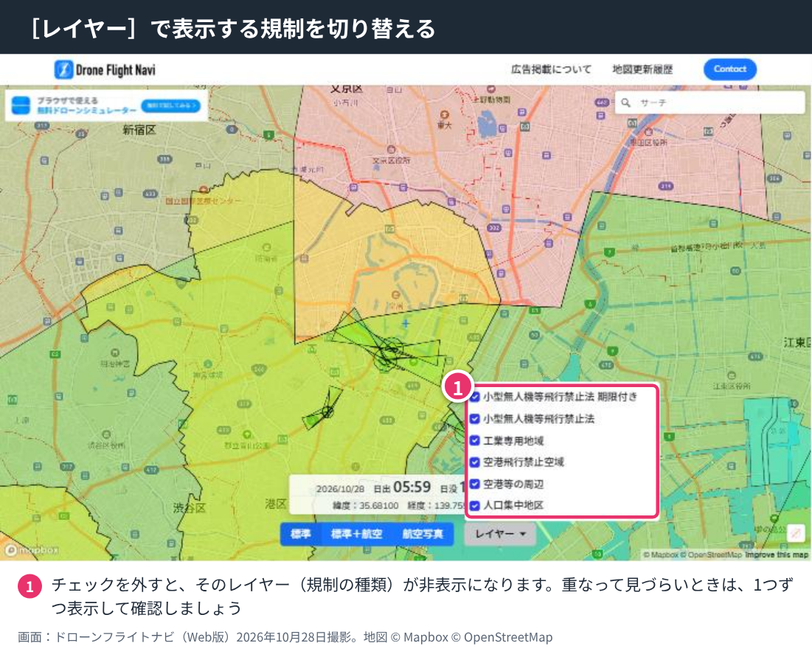Click the Drone Flight Navi logo icon

point(63,69)
